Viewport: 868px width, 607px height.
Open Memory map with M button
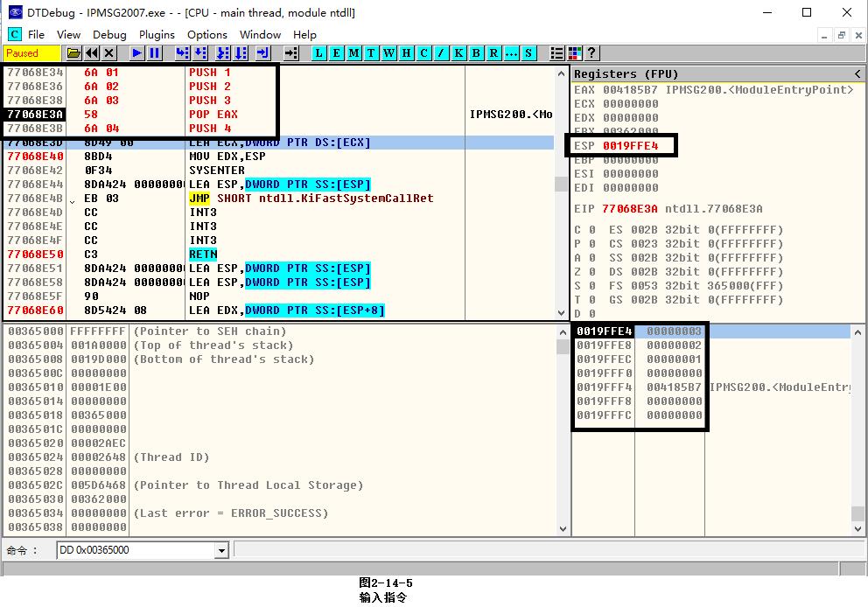pos(353,53)
